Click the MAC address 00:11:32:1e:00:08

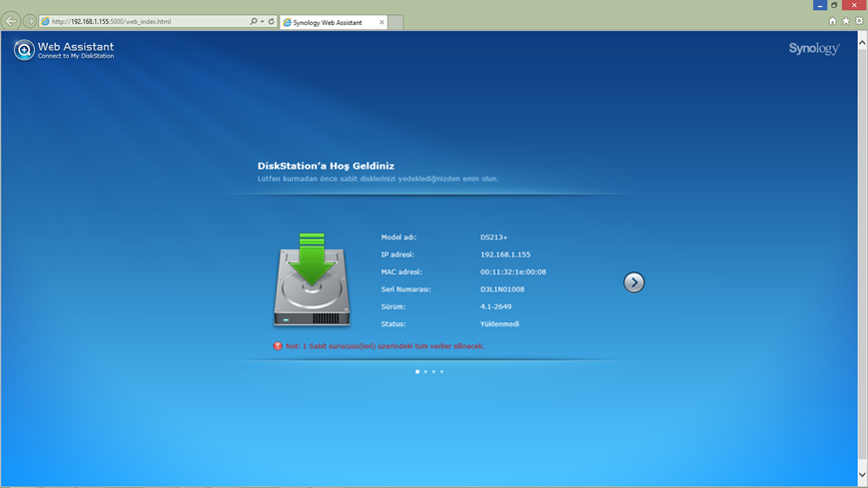[513, 272]
